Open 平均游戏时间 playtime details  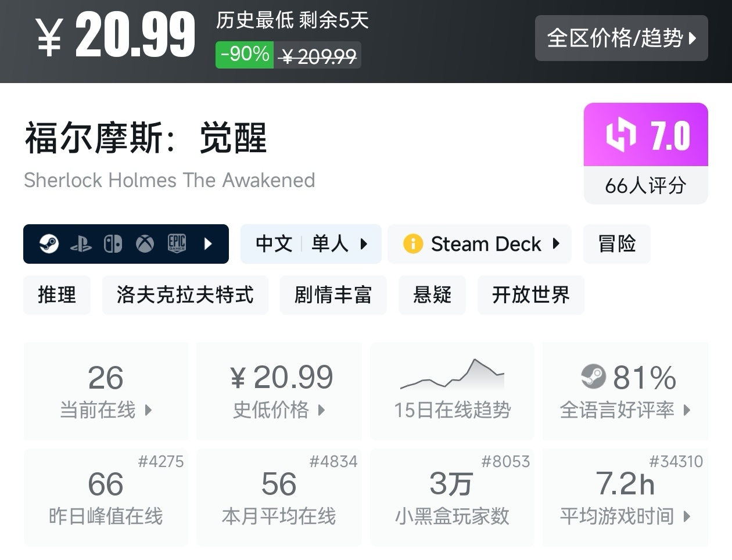pyautogui.click(x=625, y=497)
